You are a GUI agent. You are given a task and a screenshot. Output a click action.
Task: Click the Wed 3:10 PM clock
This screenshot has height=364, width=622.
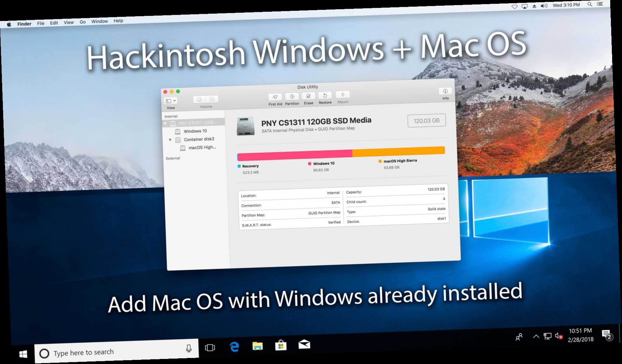[x=566, y=5]
